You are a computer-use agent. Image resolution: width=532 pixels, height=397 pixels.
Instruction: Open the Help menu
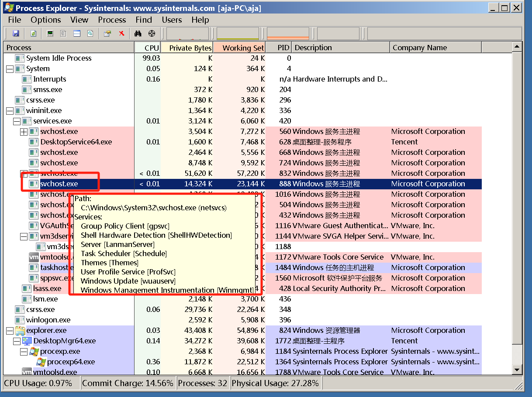200,20
